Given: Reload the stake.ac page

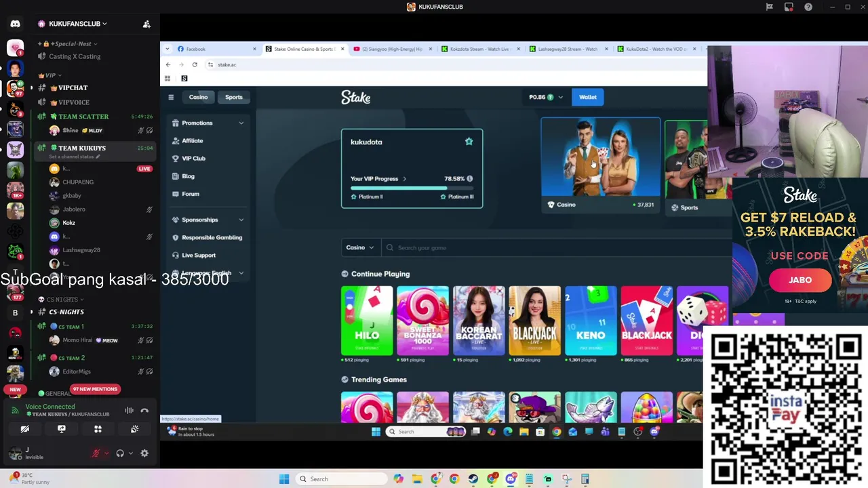Looking at the screenshot, I should click(x=195, y=64).
